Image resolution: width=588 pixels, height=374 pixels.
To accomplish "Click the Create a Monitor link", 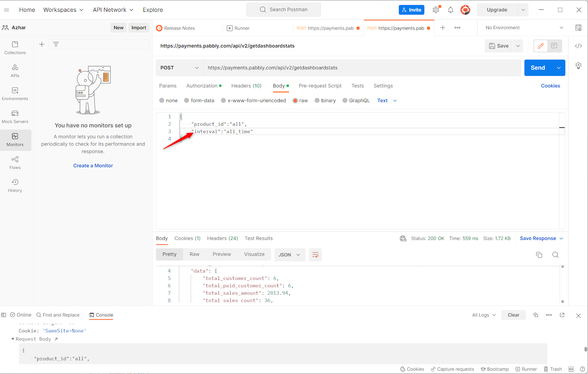I will pyautogui.click(x=93, y=165).
